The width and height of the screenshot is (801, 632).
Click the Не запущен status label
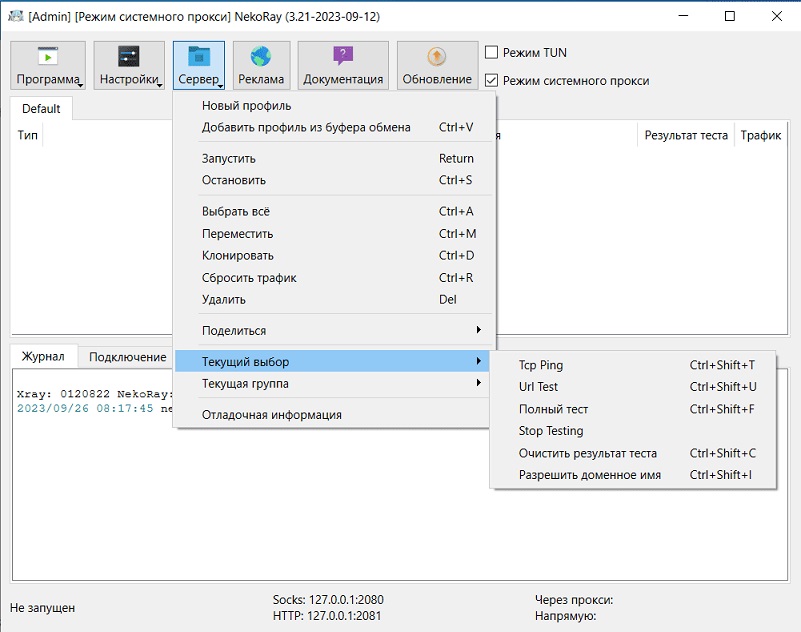(x=42, y=607)
